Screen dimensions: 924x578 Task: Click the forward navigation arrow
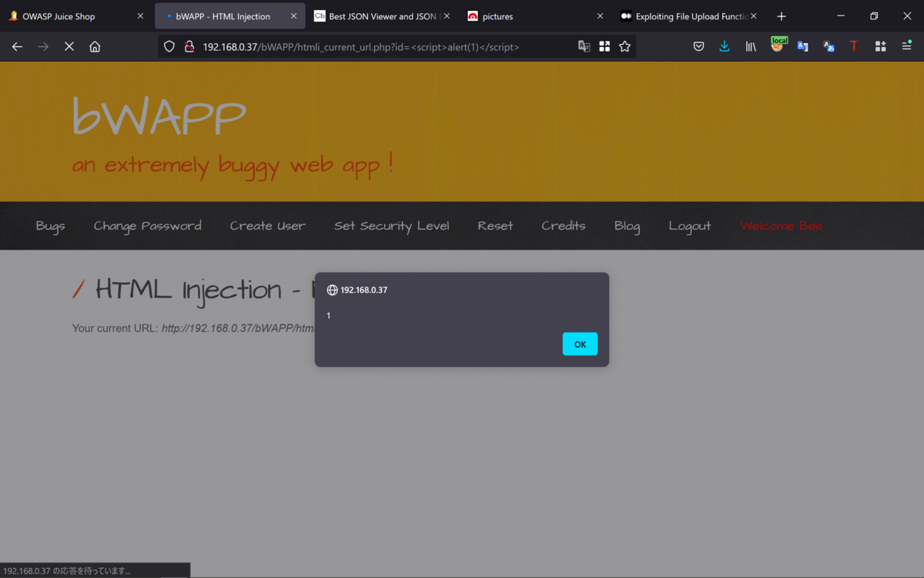(x=43, y=46)
